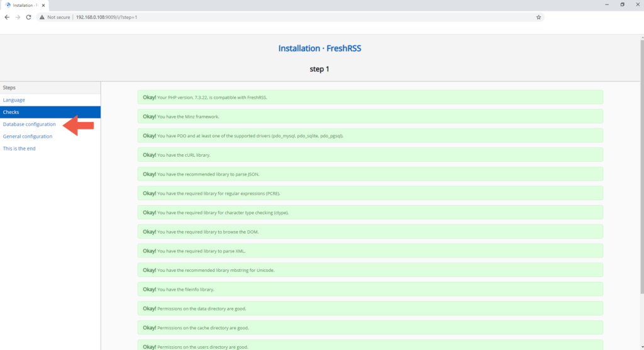
Task: Minimize the browser window
Action: [x=607, y=4]
